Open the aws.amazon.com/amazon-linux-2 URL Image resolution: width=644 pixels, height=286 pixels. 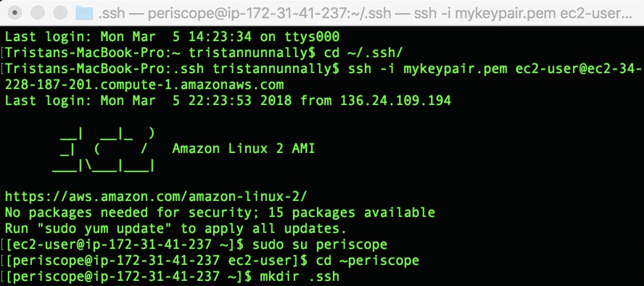[156, 196]
